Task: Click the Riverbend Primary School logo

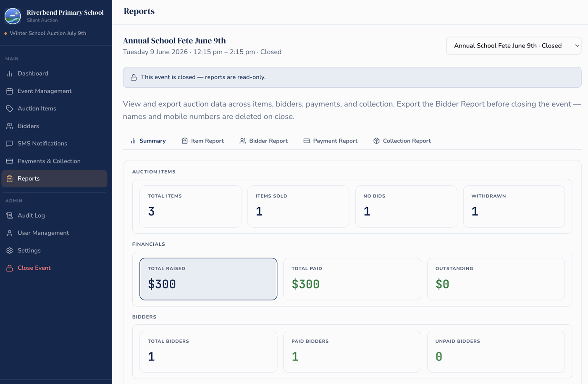Action: point(13,16)
